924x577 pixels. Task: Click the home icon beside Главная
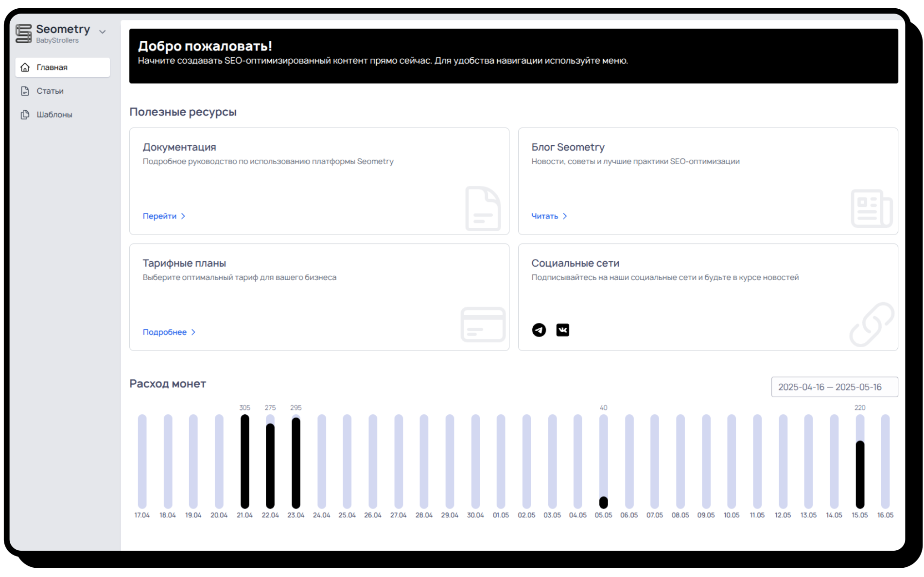pos(25,68)
